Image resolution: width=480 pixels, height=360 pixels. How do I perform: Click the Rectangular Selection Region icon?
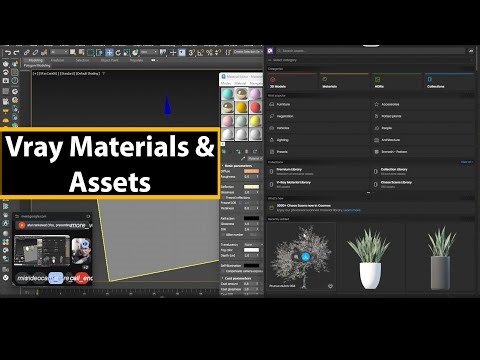pos(90,52)
